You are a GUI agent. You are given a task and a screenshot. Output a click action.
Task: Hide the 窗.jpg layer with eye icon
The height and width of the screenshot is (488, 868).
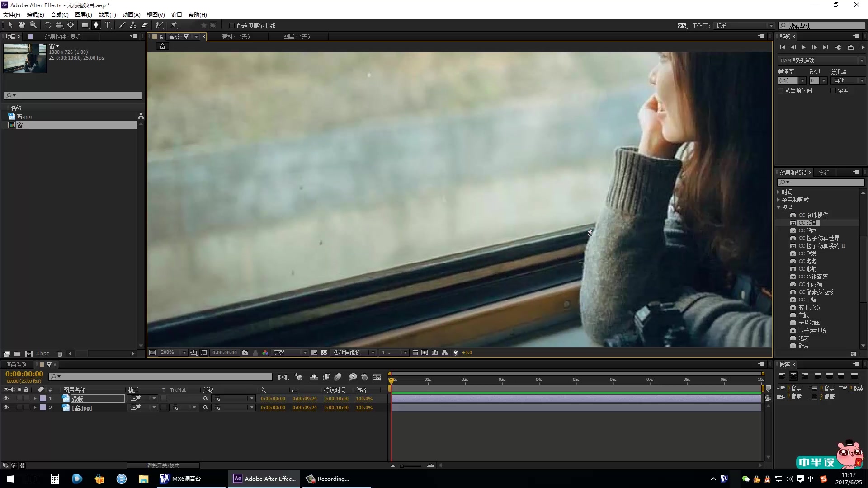point(6,408)
